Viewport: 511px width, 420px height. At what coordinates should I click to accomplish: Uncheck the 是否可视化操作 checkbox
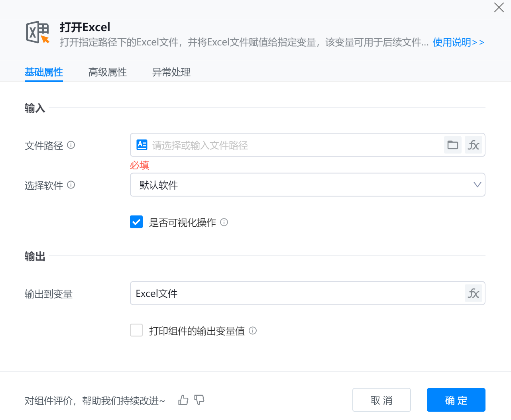(x=136, y=222)
